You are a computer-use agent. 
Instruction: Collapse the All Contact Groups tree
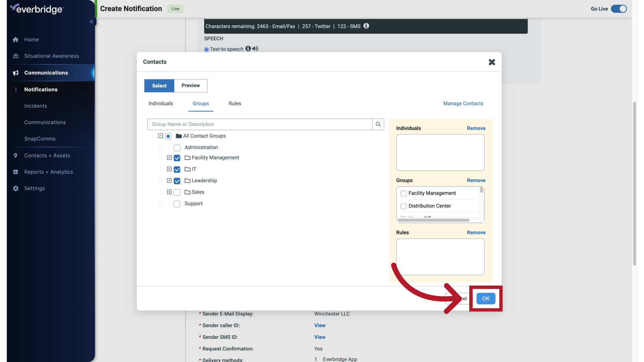pos(161,136)
